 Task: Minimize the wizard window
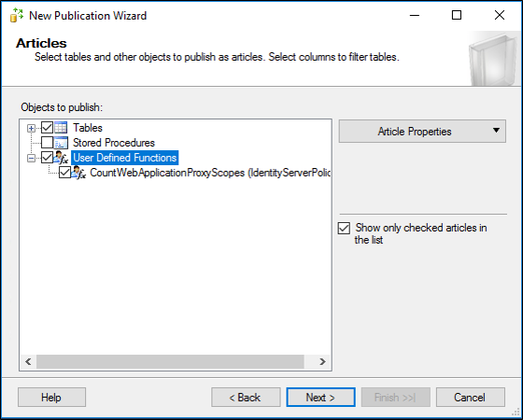click(x=415, y=15)
